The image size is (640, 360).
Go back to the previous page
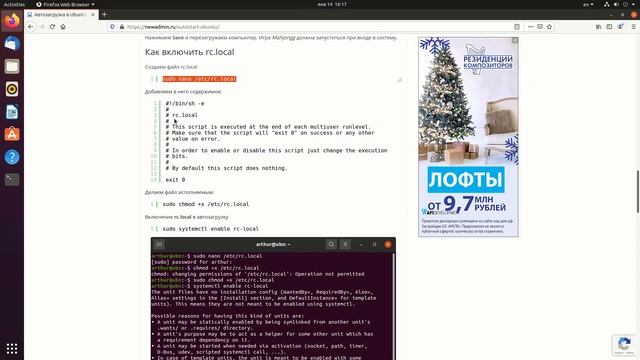point(31,27)
